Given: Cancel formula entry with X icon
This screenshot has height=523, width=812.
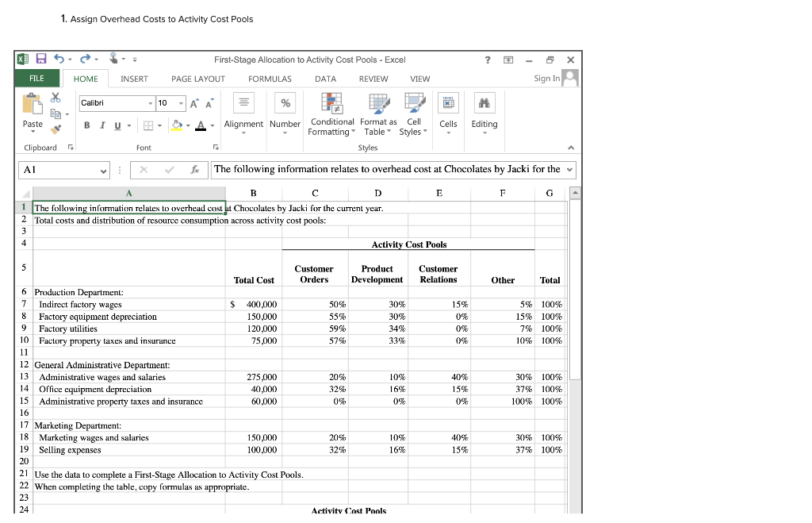Looking at the screenshot, I should [144, 170].
